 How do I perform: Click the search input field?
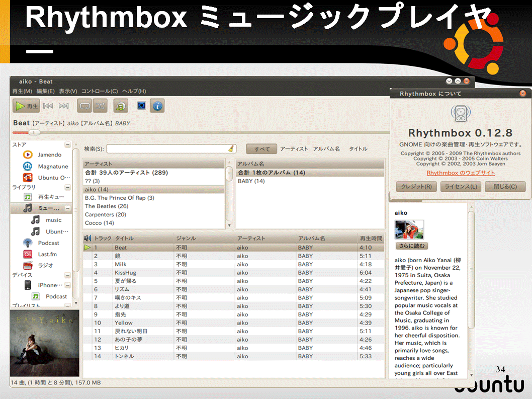click(171, 149)
